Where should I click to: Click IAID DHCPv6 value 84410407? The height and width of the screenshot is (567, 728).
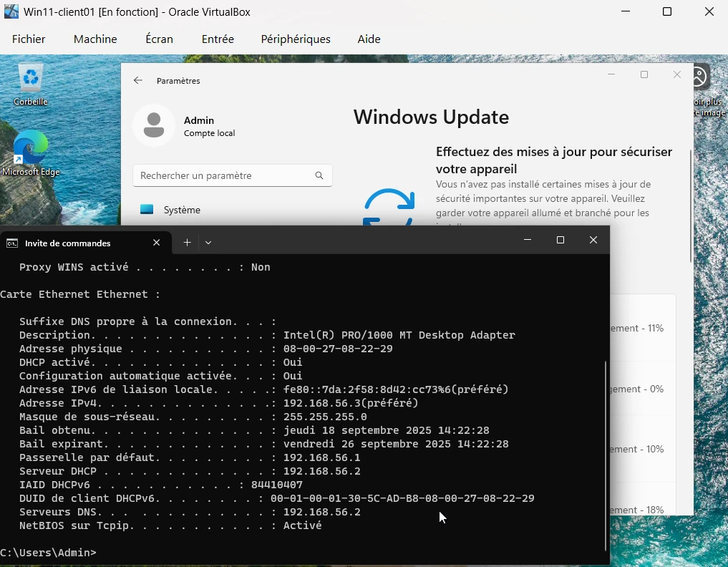click(x=277, y=485)
